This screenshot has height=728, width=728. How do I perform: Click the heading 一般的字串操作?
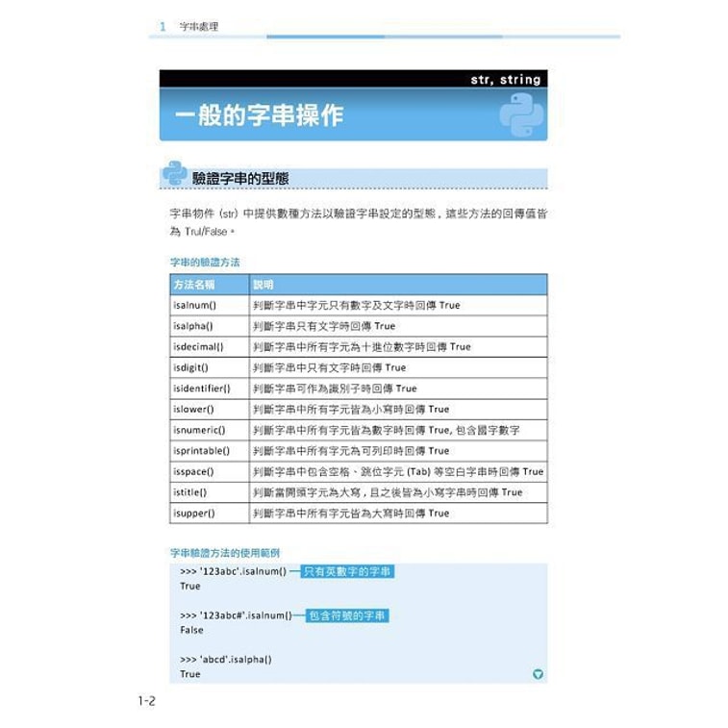pyautogui.click(x=259, y=115)
